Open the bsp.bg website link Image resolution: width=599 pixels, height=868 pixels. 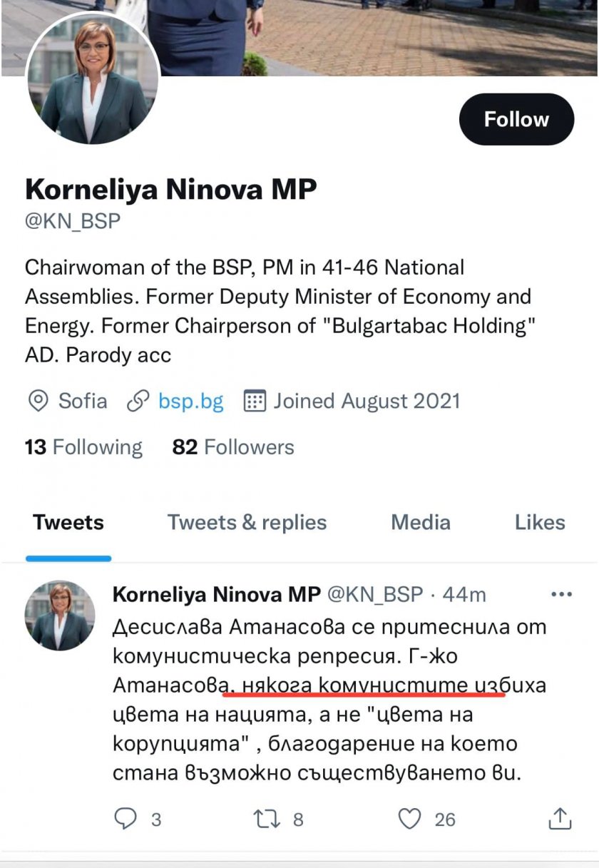(190, 401)
